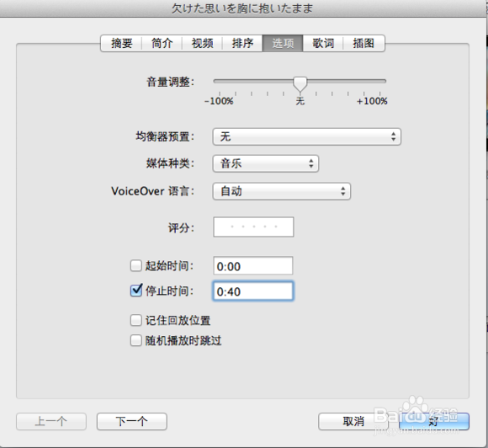The width and height of the screenshot is (488, 448).
Task: Open the 简介 tab
Action: (x=162, y=43)
